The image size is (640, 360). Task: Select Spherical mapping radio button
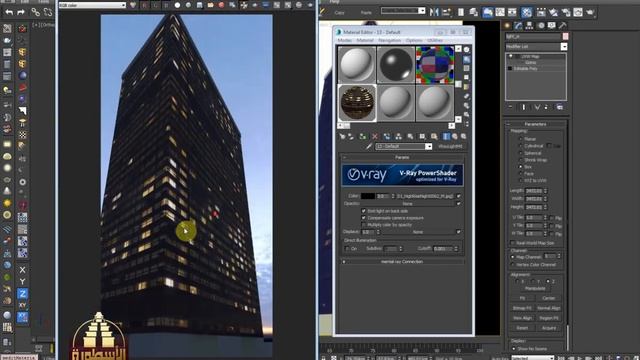(x=520, y=153)
